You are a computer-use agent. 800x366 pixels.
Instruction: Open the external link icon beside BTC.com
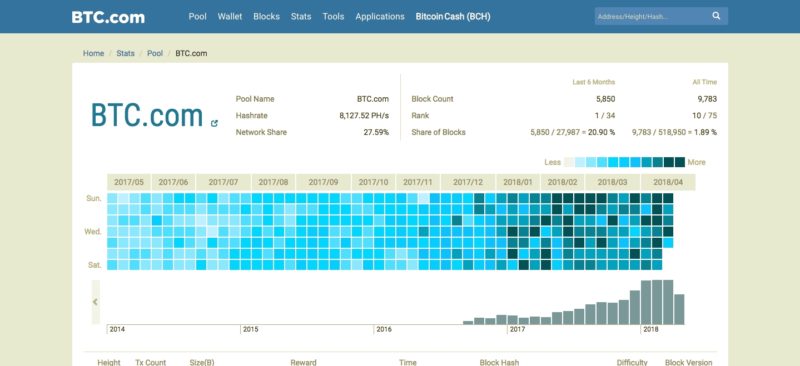(214, 123)
